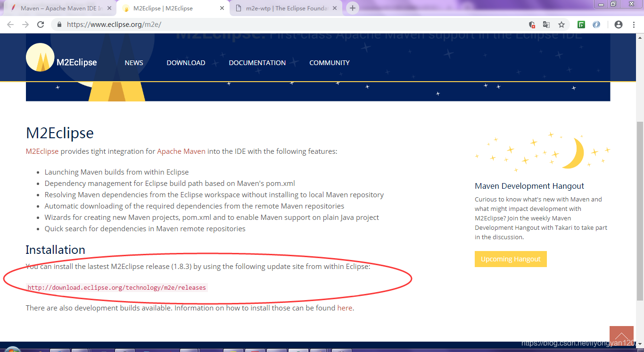Close the m2e-wtp tab
The image size is (644, 352).
[335, 8]
